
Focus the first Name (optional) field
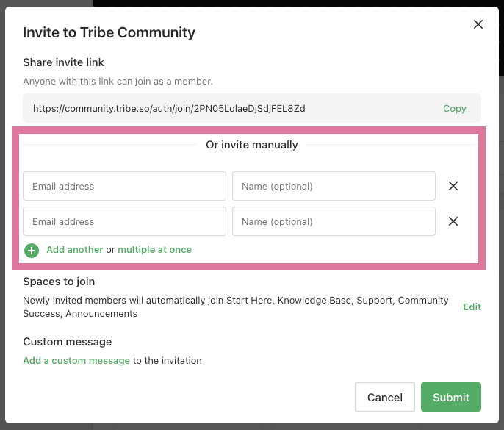[x=334, y=186]
